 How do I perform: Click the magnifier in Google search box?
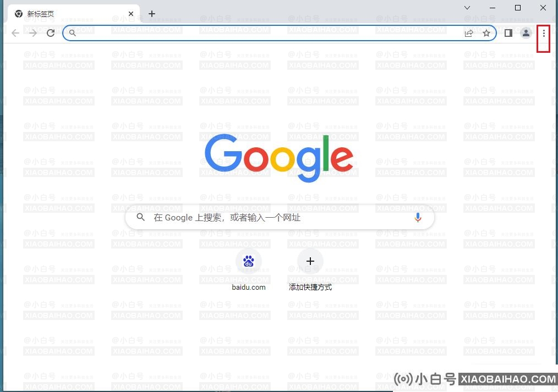140,217
